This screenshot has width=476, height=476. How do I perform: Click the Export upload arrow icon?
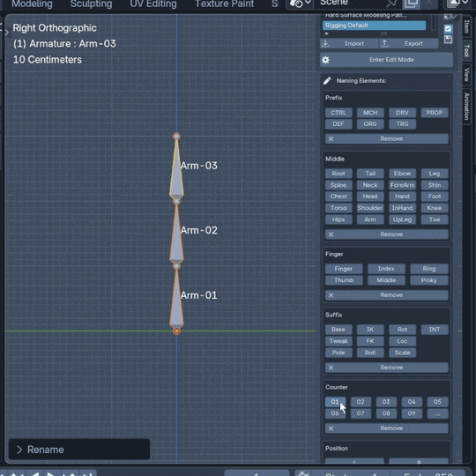click(x=384, y=43)
